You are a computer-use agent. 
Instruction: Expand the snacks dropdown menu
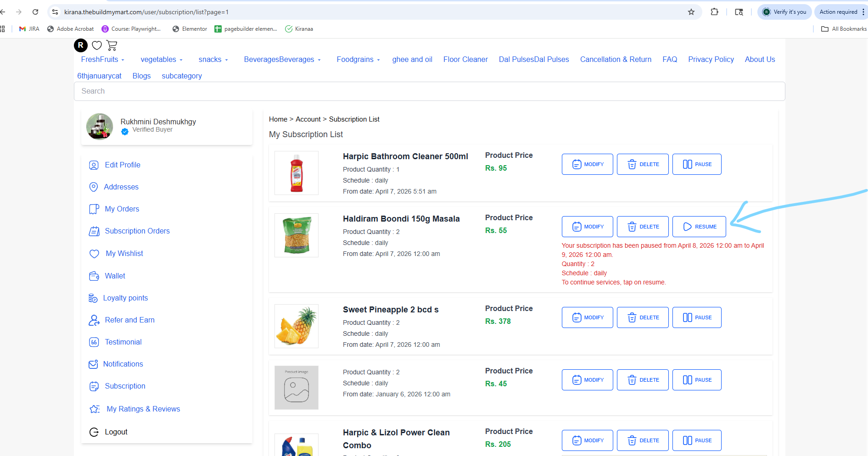pyautogui.click(x=213, y=60)
